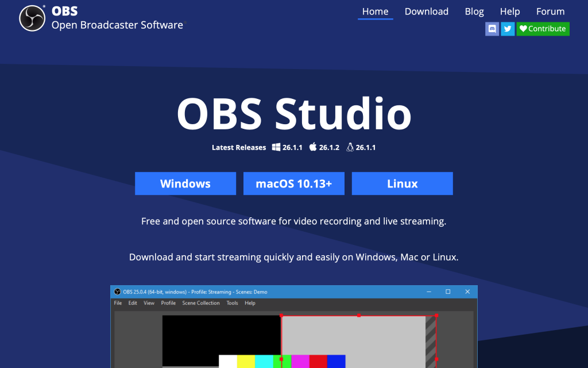This screenshot has height=368, width=588.
Task: Click the Apple logo beside 26.1.2
Action: pos(312,147)
